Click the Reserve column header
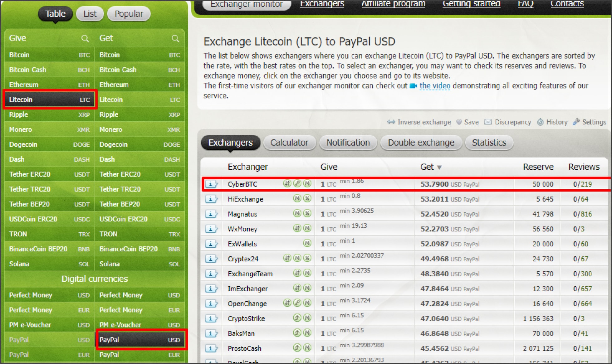The width and height of the screenshot is (612, 364). click(538, 167)
